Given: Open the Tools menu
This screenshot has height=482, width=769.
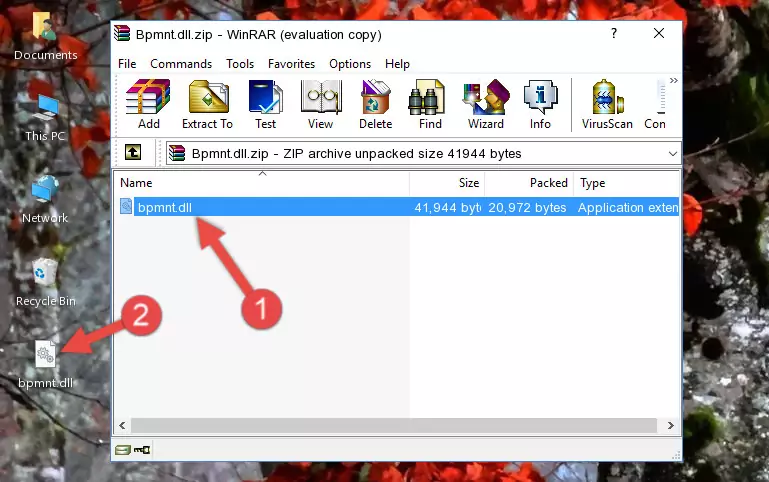Looking at the screenshot, I should (x=240, y=64).
